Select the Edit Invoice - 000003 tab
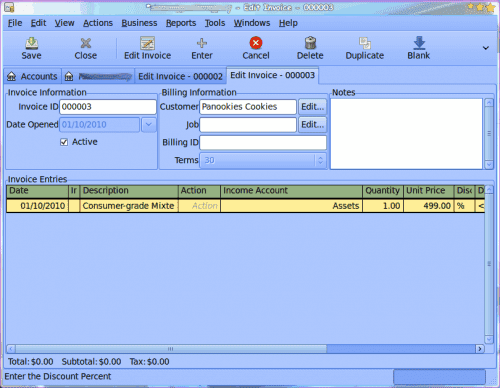The height and width of the screenshot is (388, 500). (272, 75)
